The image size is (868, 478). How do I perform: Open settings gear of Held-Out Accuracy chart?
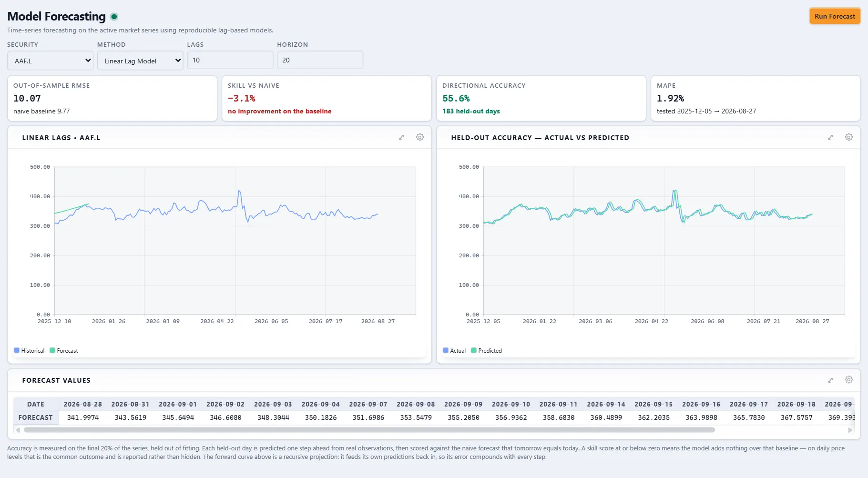pyautogui.click(x=849, y=137)
